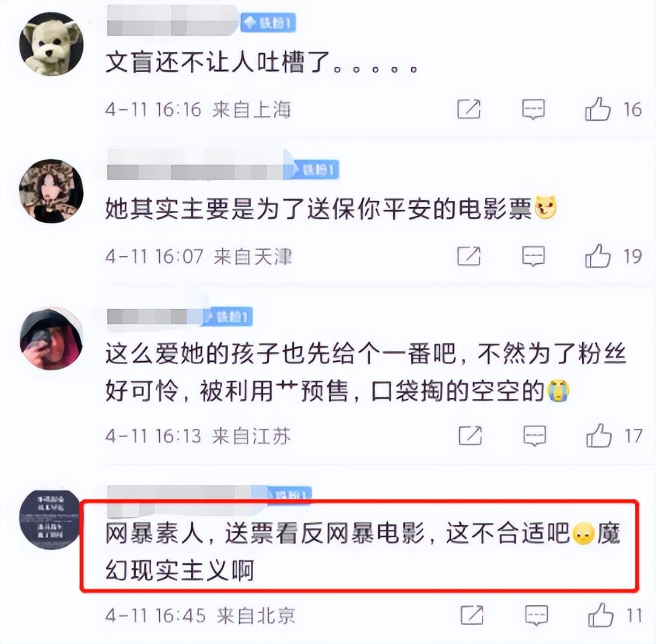Share the 16:45 comment from 北京
Image resolution: width=656 pixels, height=644 pixels.
click(472, 615)
